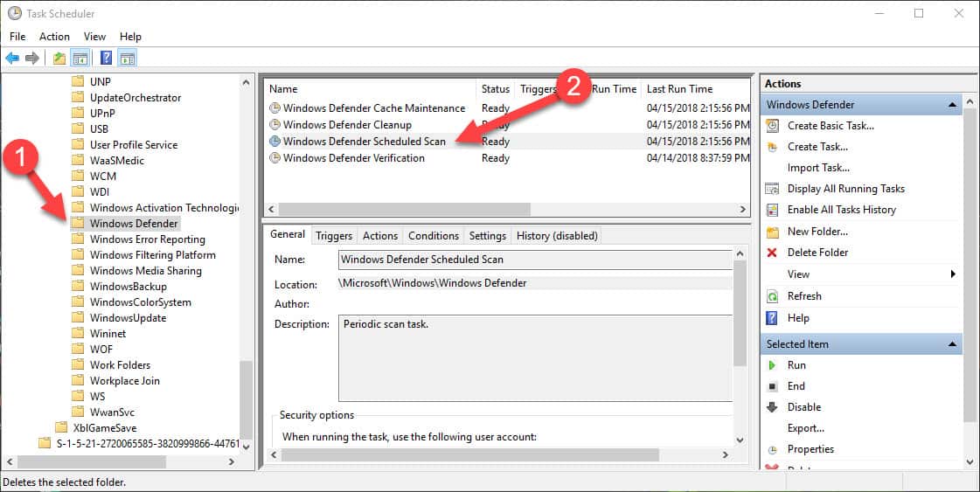Click the Enable All Tasks History icon
Viewport: 980px width, 492px height.
tap(773, 210)
